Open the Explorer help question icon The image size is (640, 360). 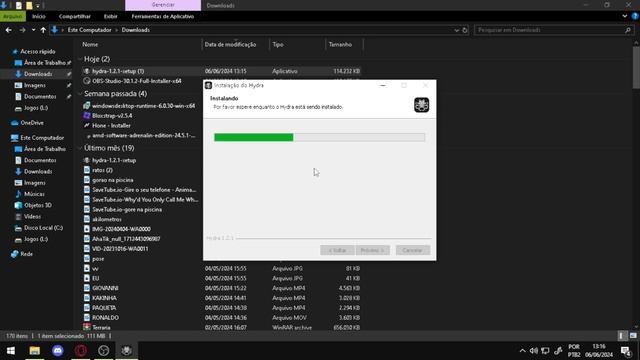coord(635,16)
